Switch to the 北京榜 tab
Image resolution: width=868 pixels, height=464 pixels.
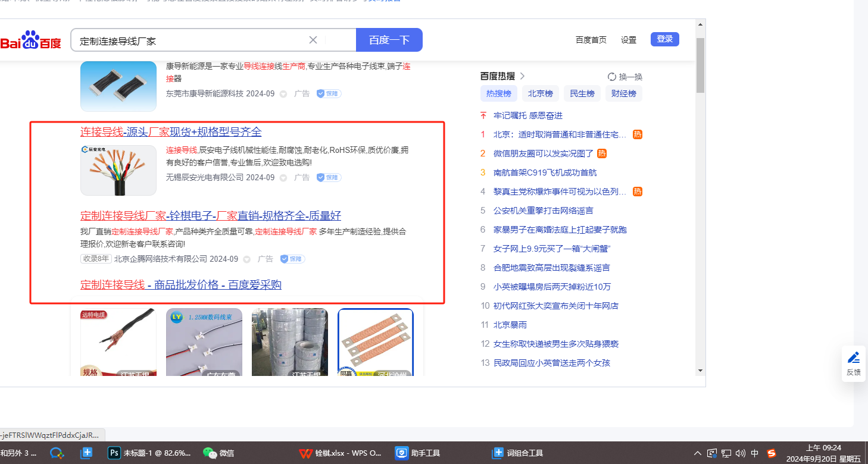pos(541,93)
